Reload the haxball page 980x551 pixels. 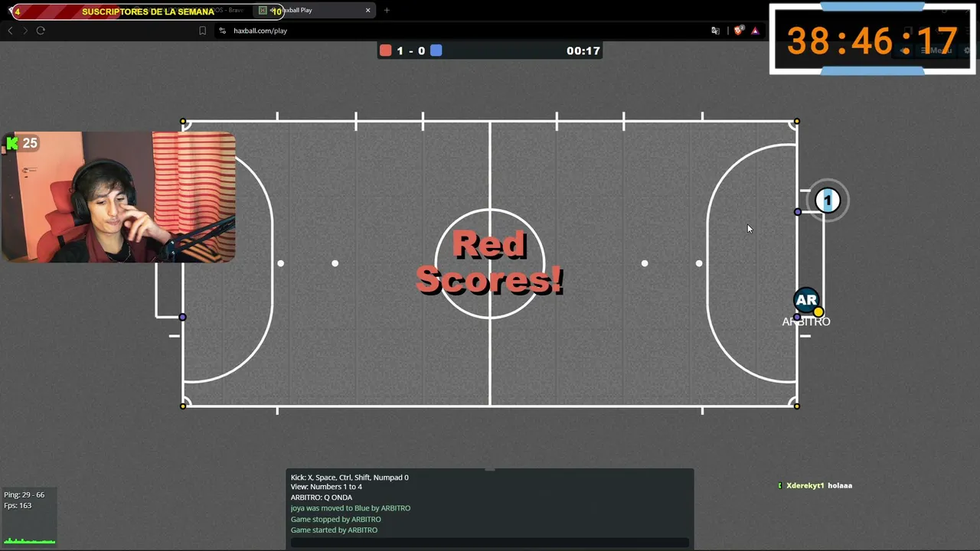[41, 31]
